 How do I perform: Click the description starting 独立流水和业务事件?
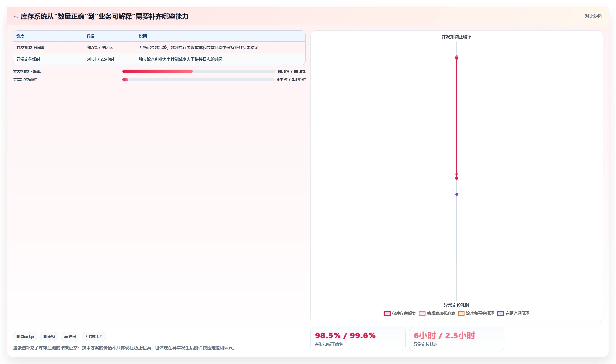(180, 59)
